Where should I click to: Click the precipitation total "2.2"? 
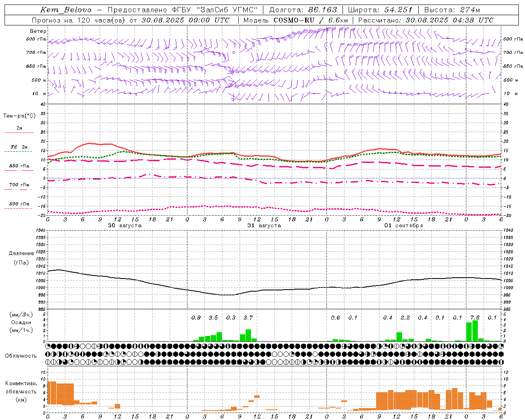pos(405,317)
